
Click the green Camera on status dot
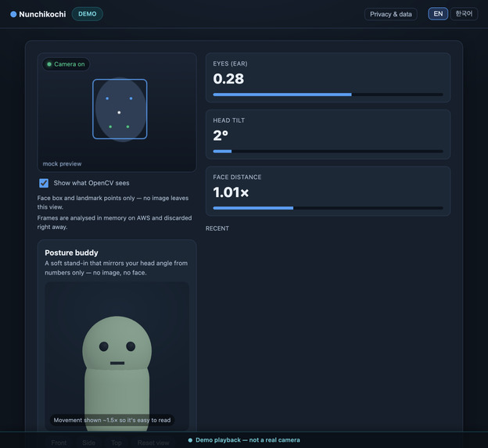click(x=49, y=64)
